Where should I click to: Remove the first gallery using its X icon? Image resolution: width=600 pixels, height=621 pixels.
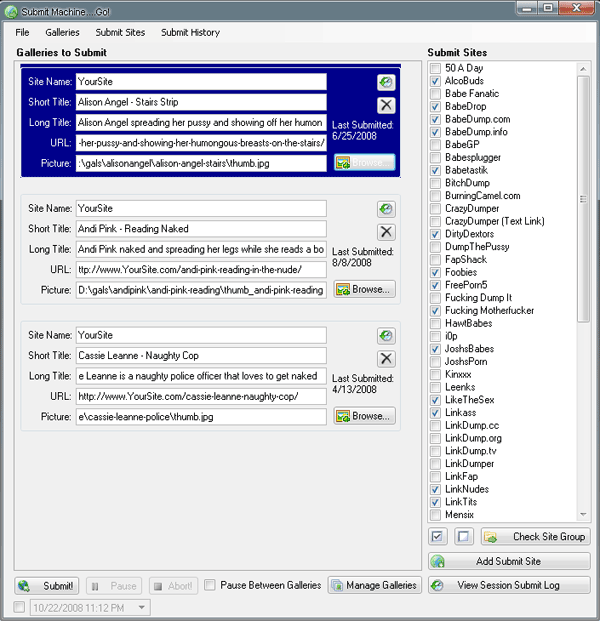click(386, 105)
